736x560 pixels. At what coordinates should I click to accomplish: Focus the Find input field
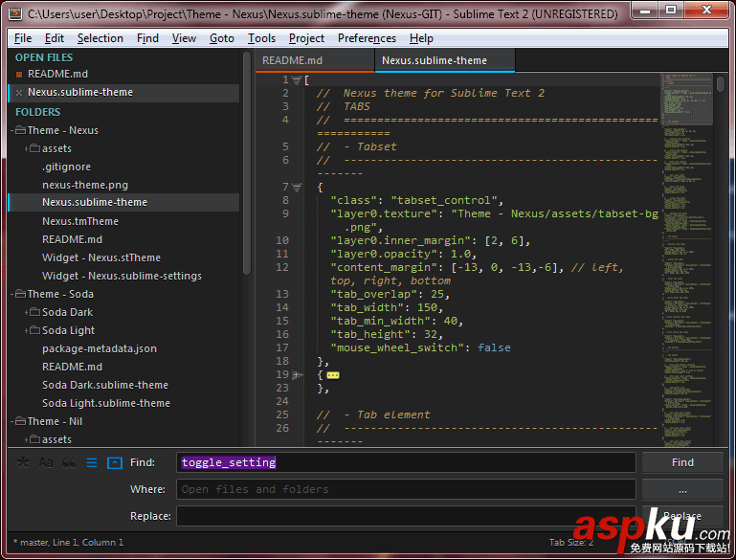click(x=406, y=462)
